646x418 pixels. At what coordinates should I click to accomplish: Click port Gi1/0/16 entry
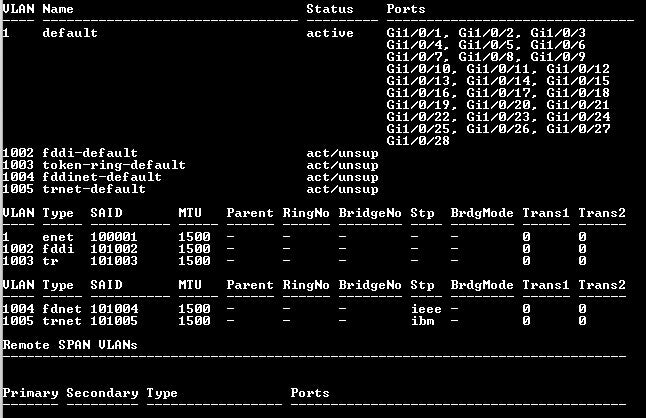tap(419, 93)
